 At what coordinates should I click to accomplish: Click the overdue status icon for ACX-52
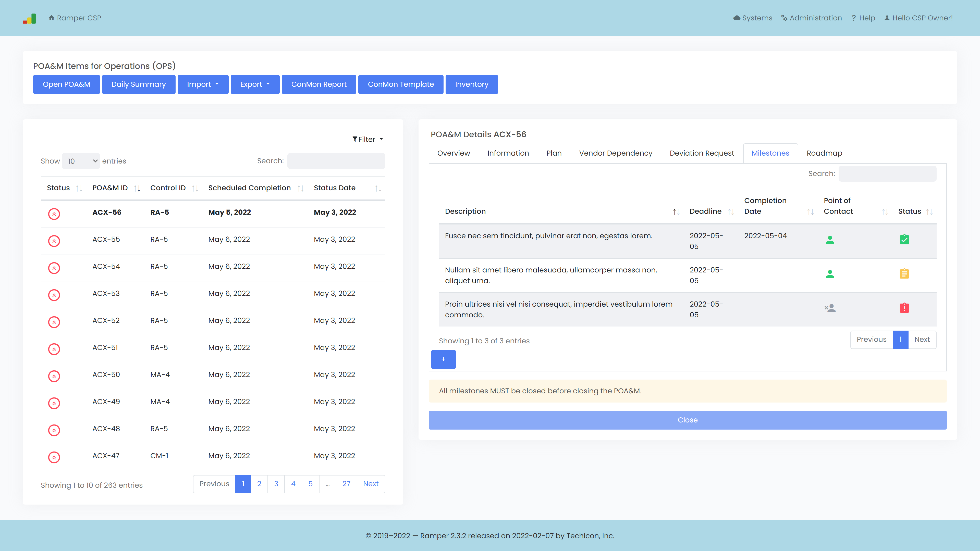[x=54, y=322]
